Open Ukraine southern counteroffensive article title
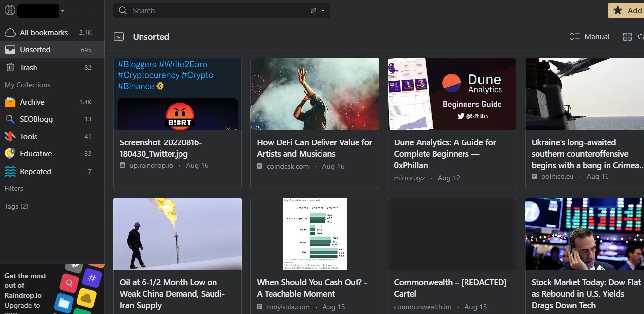Viewport: 644px width, 314px height. point(587,154)
